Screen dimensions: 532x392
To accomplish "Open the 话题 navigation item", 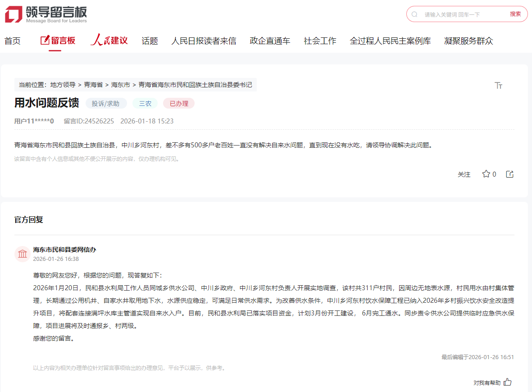I will [150, 41].
